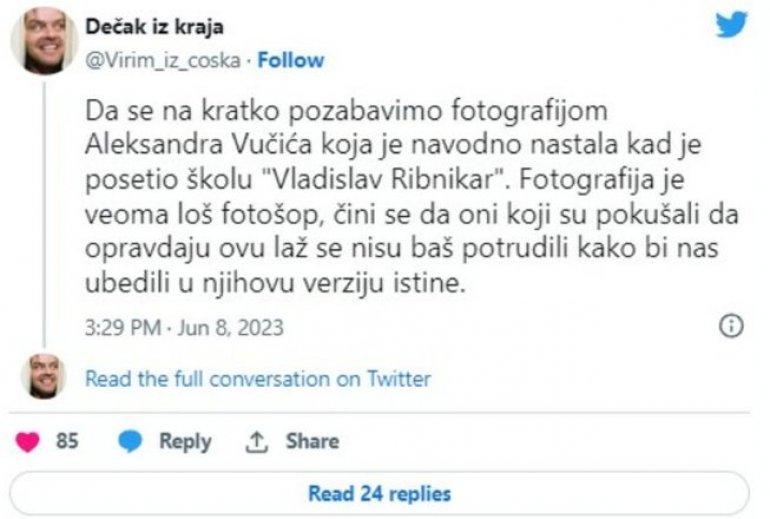Screen dimensions: 770x519
Task: Click the 85 likes count
Action: (x=67, y=441)
